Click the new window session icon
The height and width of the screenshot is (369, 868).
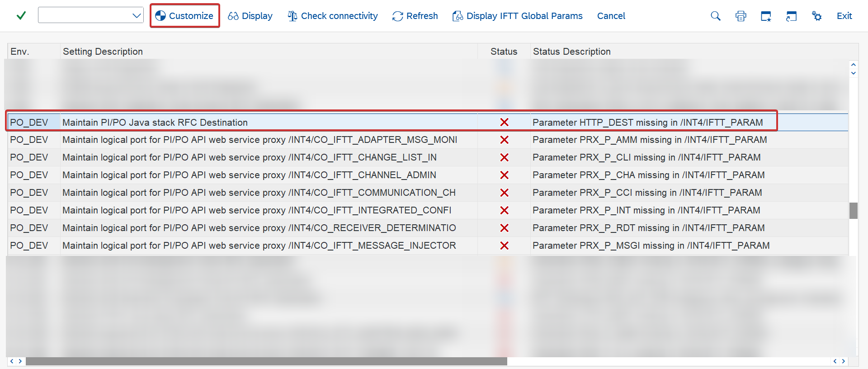tap(766, 16)
